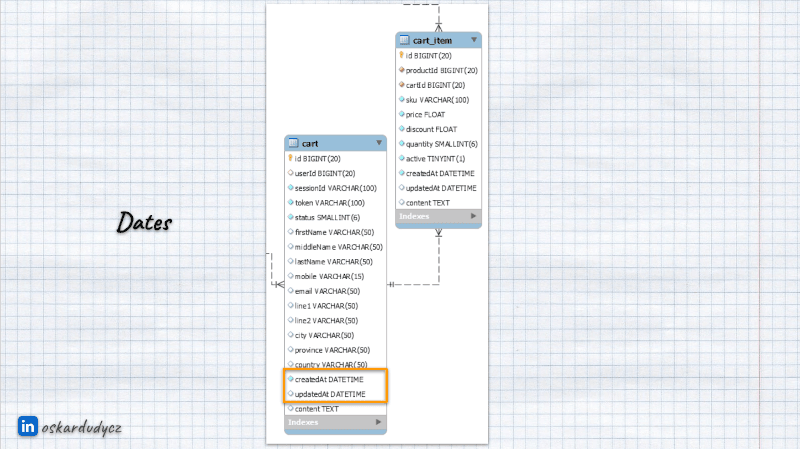
Task: Select 'quantity SMALLINT(6)' column row
Action: [438, 144]
